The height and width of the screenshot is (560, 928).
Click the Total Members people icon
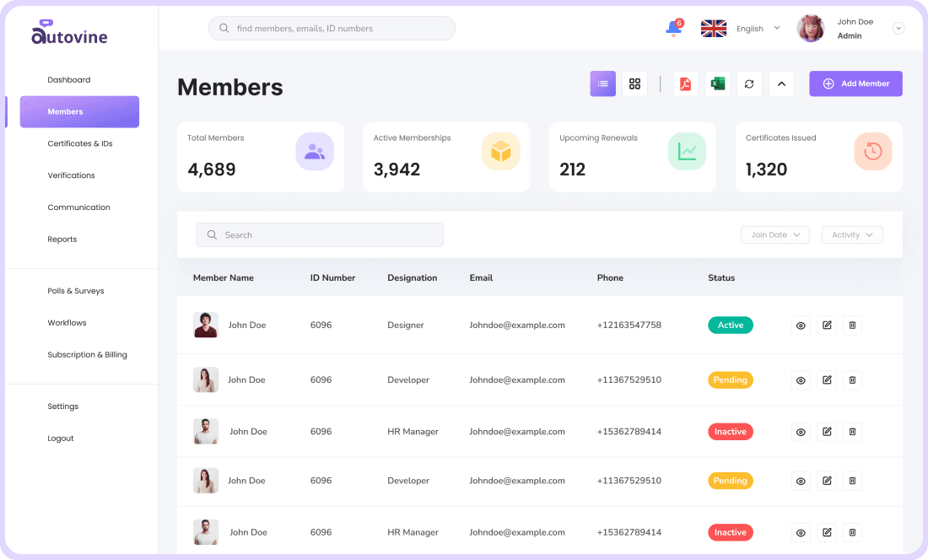[x=315, y=152]
